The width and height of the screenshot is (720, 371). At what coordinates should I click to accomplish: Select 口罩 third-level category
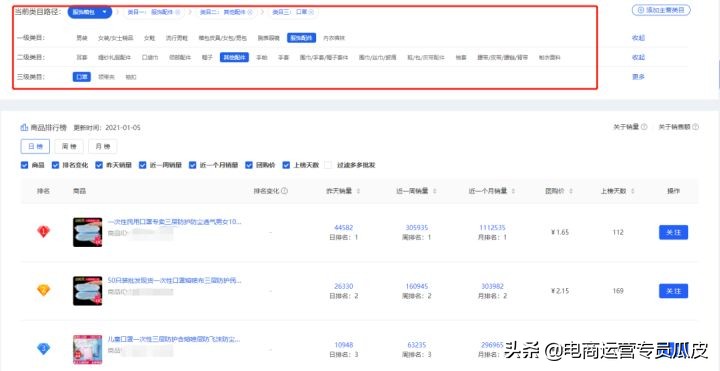[82, 77]
